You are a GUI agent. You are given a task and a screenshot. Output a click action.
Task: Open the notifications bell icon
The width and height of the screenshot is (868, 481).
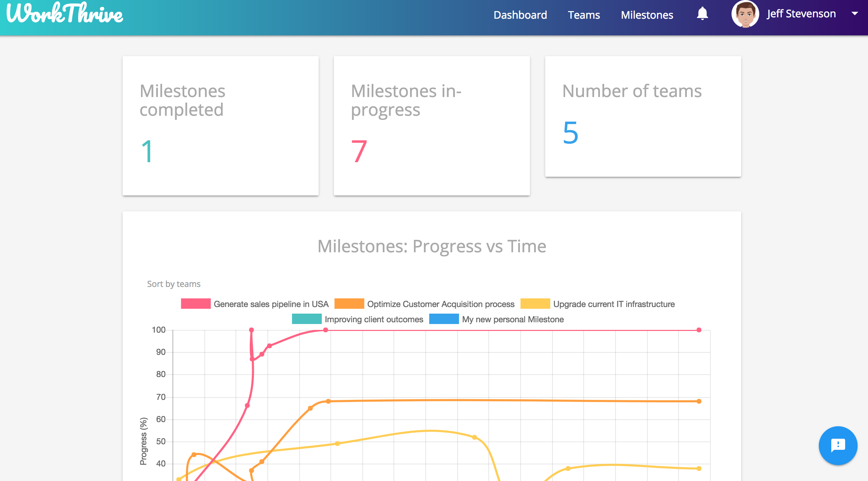[x=702, y=14]
